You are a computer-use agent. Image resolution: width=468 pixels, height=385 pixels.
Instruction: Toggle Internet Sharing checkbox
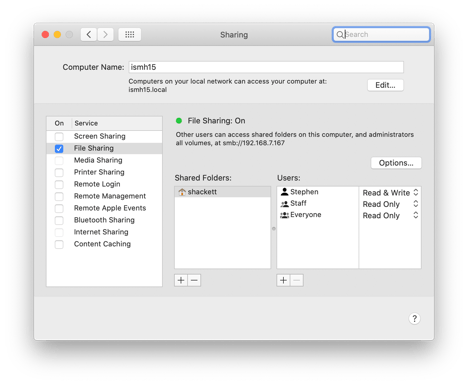[59, 232]
